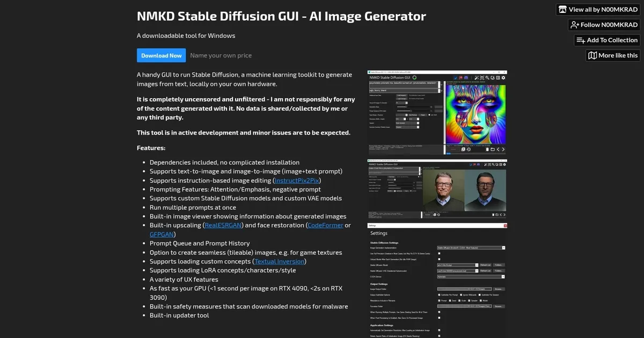Click the trash delete icon under the colorful face
The height and width of the screenshot is (338, 644).
point(487,149)
